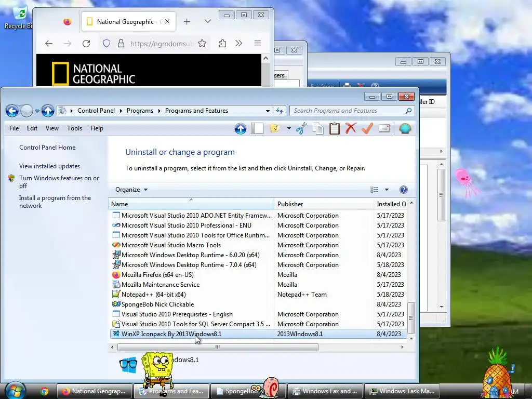The image size is (532, 399).
Task: Open Firefox list all tabs dropdown
Action: click(x=208, y=21)
